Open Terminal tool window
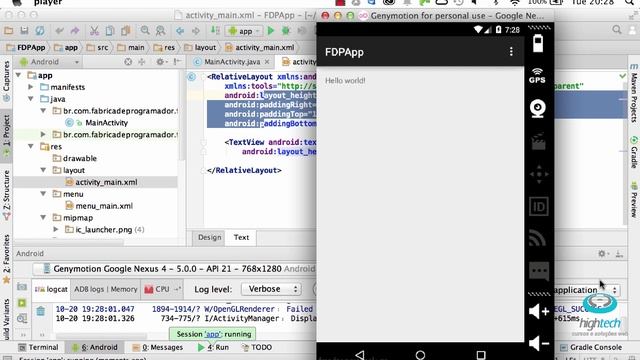Viewport: 640px width, 360px height. tap(39, 347)
